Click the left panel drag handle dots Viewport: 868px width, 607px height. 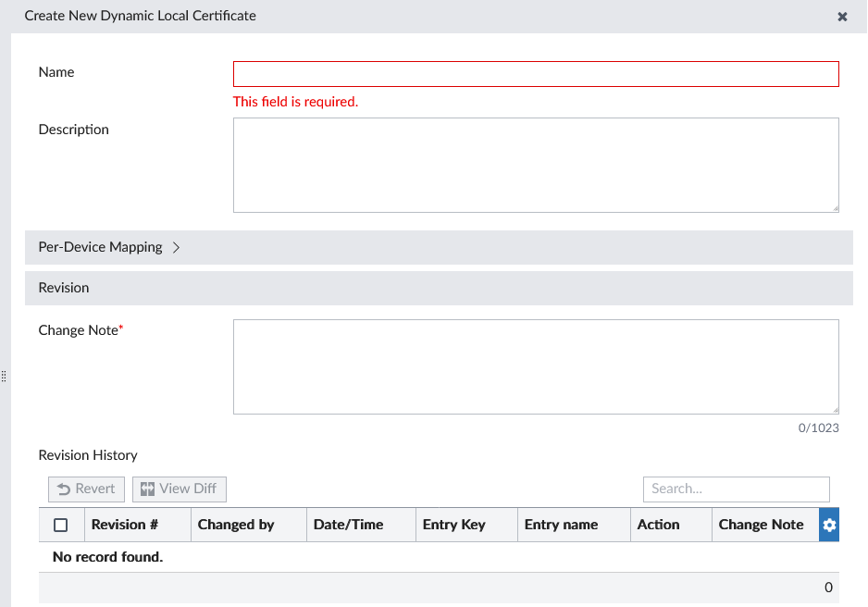click(x=4, y=377)
